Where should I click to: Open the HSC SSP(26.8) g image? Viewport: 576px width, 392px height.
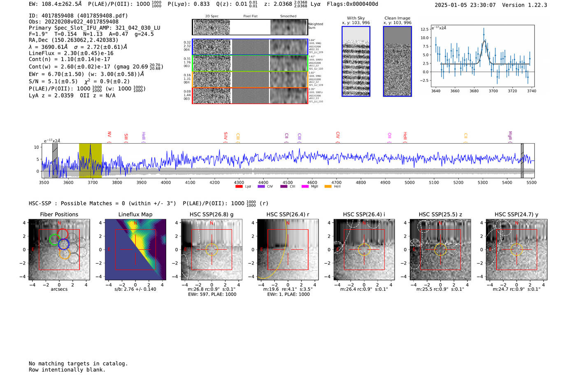click(211, 250)
